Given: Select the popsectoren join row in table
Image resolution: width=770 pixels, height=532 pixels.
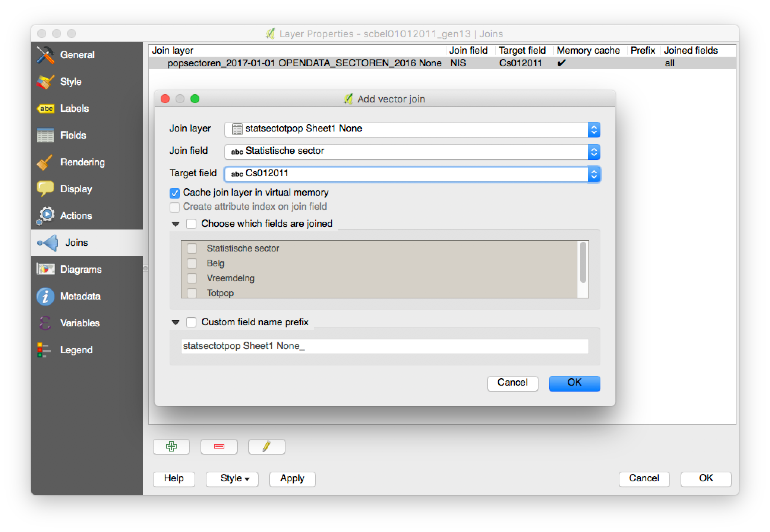Looking at the screenshot, I should click(442, 63).
